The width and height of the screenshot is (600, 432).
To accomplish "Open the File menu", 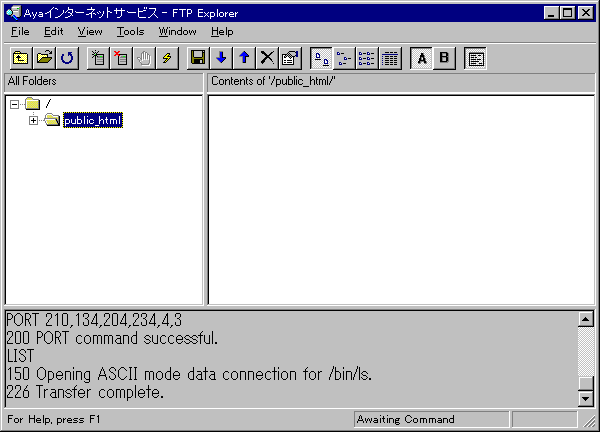I will [20, 31].
